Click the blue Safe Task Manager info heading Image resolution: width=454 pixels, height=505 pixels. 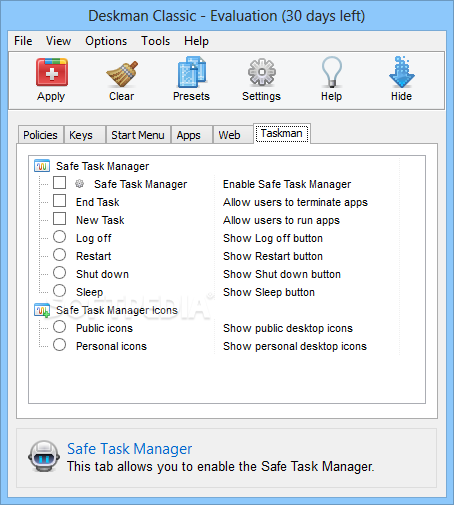point(130,449)
